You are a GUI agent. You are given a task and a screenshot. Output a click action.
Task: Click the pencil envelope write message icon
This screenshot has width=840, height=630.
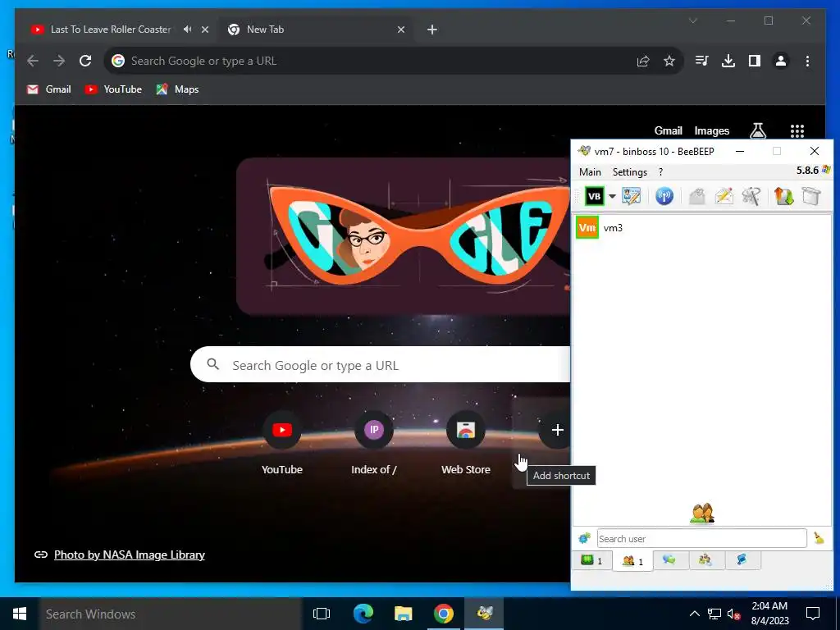(x=724, y=196)
